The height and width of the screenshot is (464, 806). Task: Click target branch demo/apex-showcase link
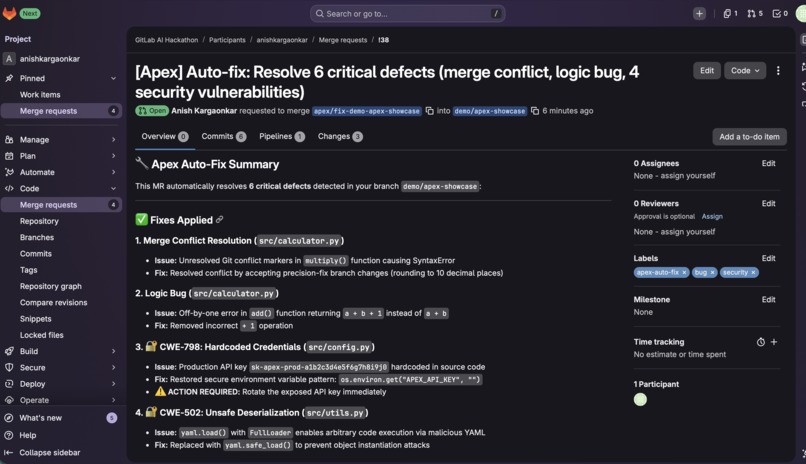490,111
